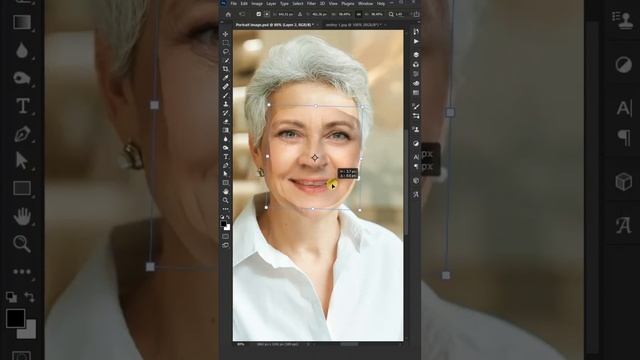Click background white color swatch in center window
640x360 pixels.
[x=228, y=228]
